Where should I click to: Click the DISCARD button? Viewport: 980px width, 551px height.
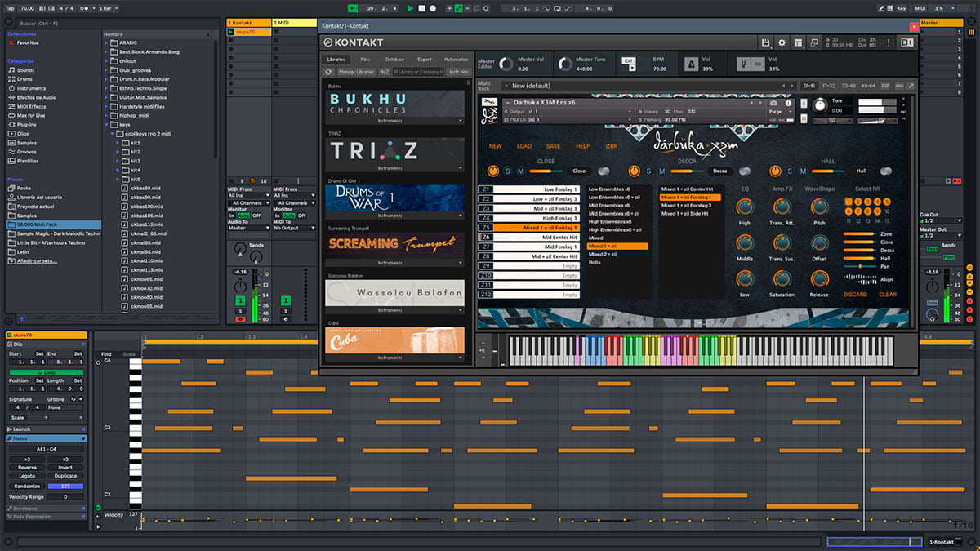point(855,295)
